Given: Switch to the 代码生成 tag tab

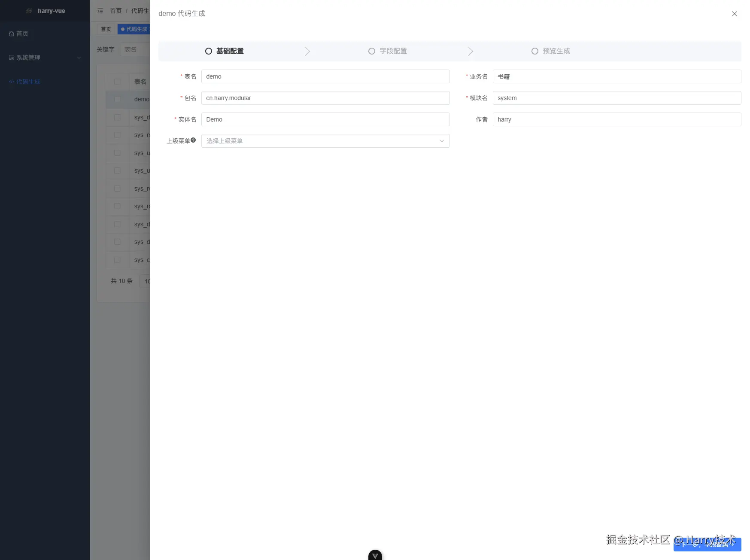Looking at the screenshot, I should tap(134, 29).
